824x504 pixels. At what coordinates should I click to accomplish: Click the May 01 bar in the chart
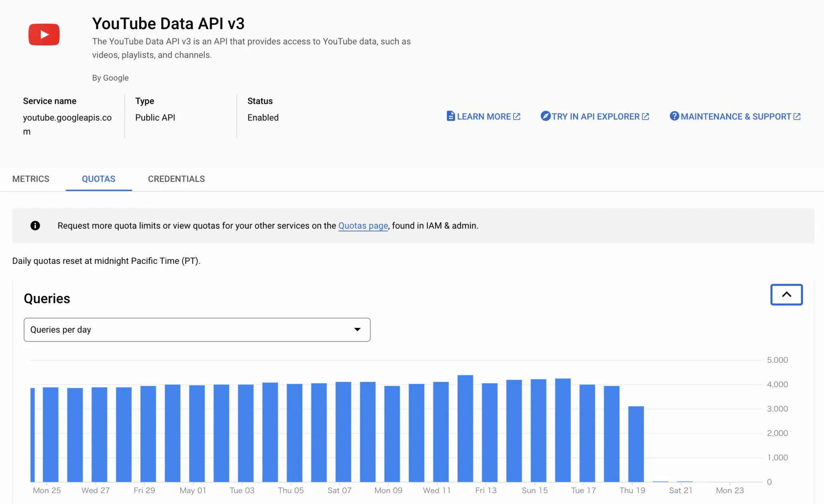197,434
